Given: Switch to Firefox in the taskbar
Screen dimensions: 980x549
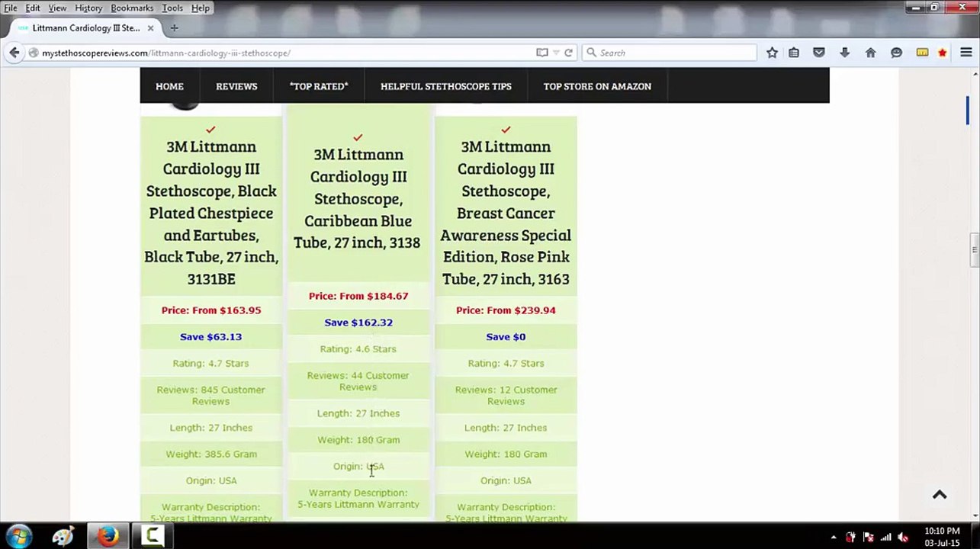Looking at the screenshot, I should coord(108,536).
